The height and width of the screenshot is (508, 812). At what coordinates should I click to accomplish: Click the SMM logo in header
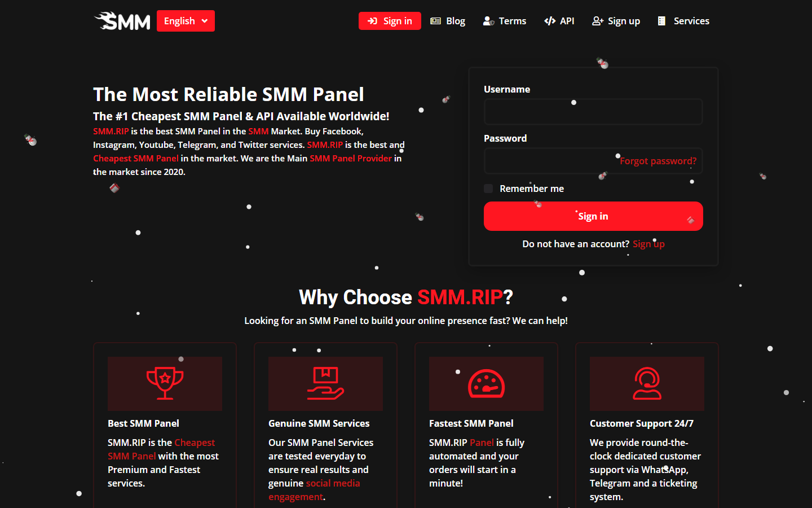pyautogui.click(x=122, y=21)
